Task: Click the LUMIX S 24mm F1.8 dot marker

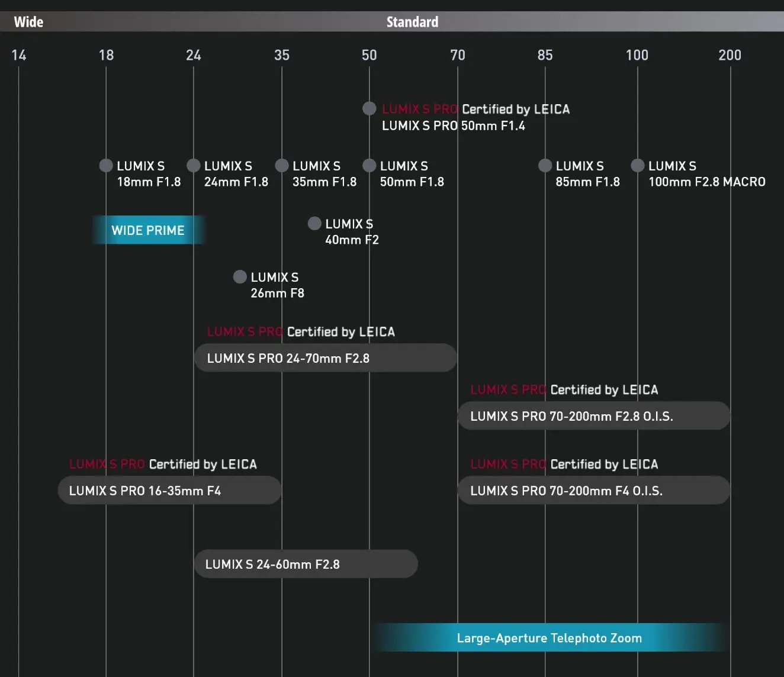Action: 194,166
